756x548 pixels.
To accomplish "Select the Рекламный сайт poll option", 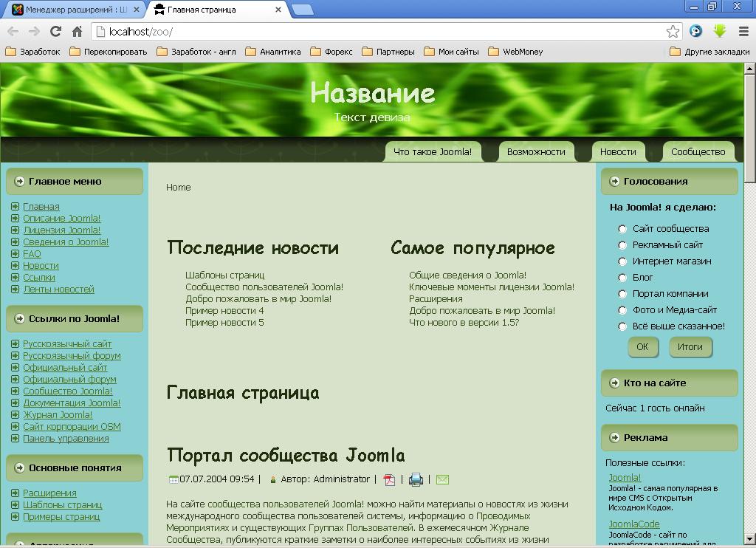I will coord(622,245).
